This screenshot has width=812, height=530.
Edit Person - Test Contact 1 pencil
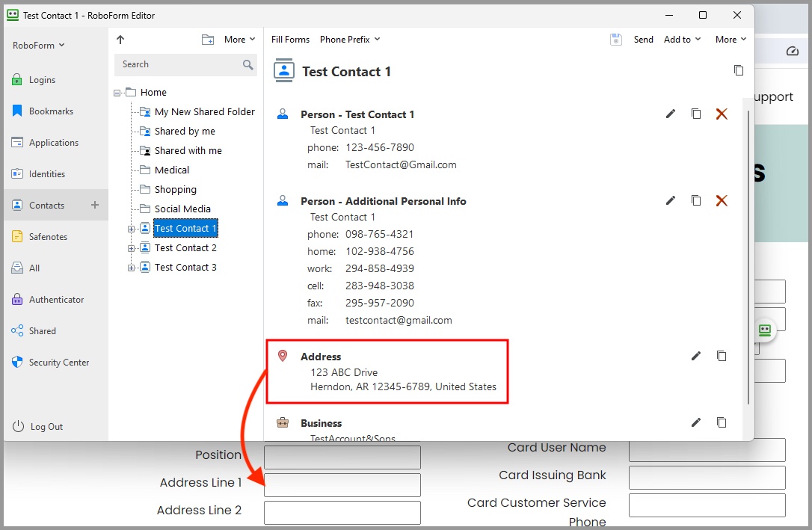tap(671, 114)
